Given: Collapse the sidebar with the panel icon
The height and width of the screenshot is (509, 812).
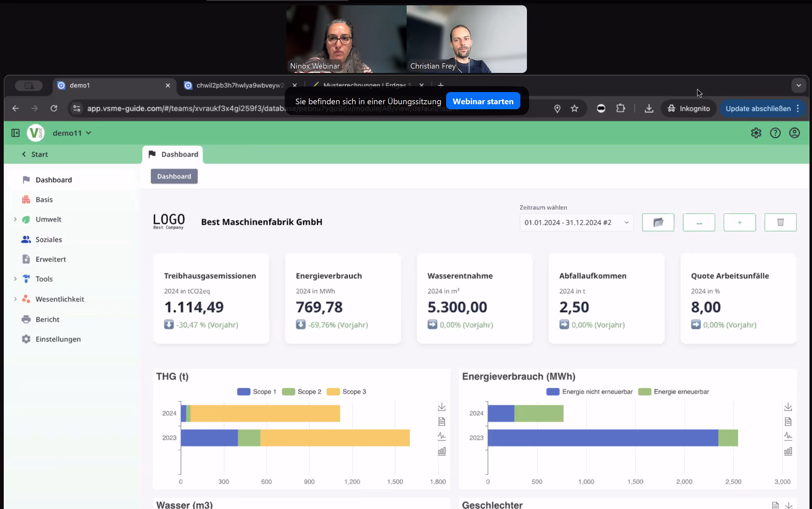Looking at the screenshot, I should pos(15,133).
